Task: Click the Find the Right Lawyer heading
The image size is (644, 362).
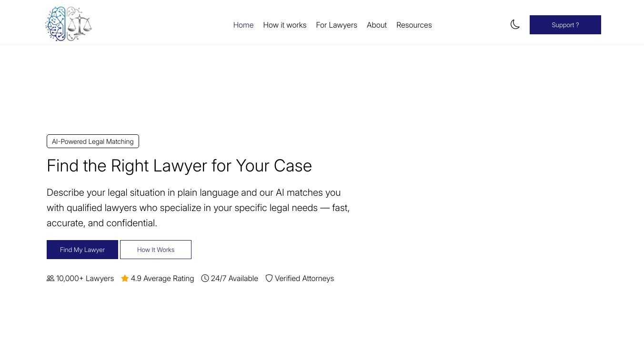Action: 179,166
